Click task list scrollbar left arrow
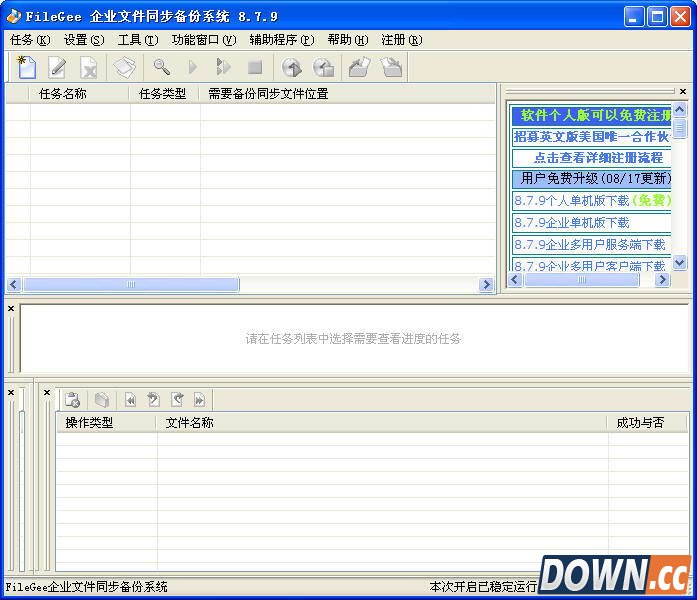This screenshot has height=600, width=697. tap(14, 284)
